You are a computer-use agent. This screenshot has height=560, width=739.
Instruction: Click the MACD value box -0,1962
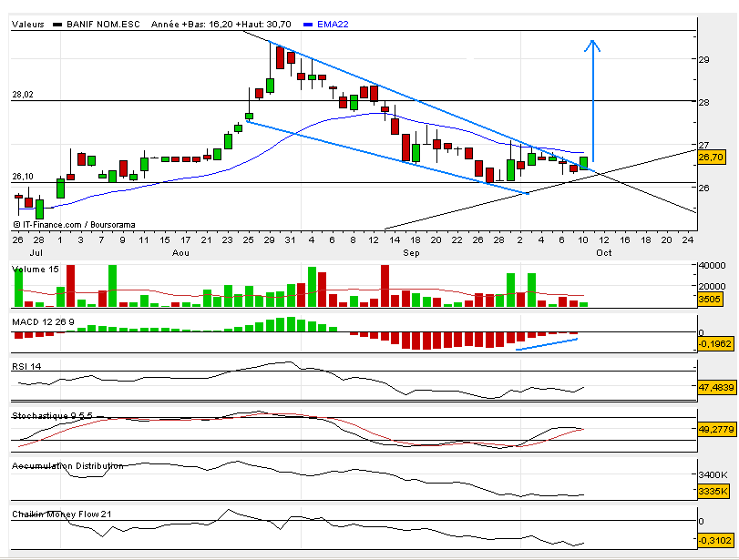tap(715, 344)
